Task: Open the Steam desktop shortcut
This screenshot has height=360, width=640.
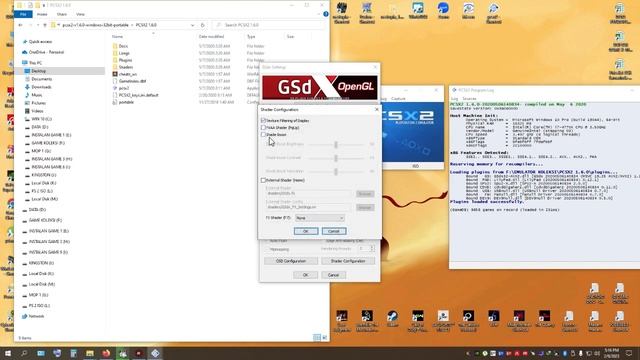Action: pos(392,318)
